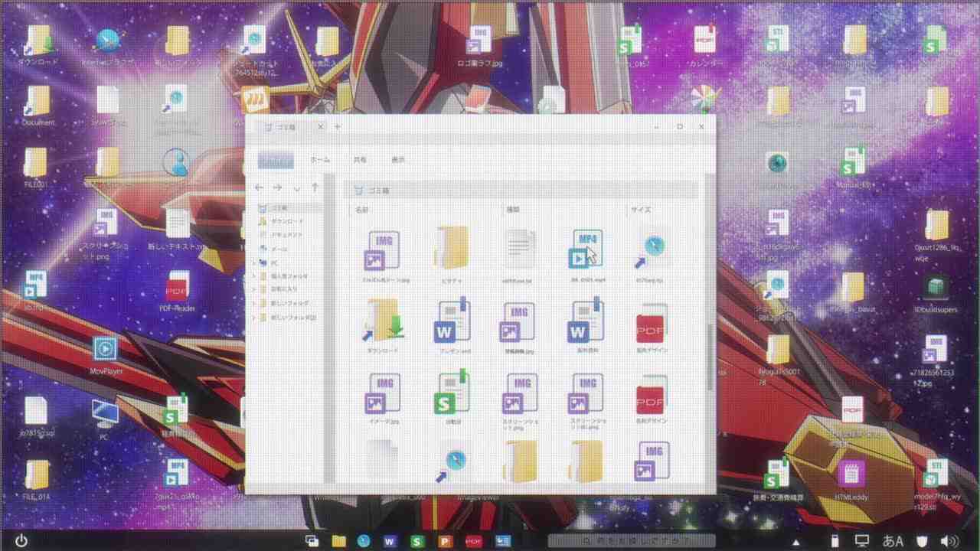Sort by the 名前 column header
980x551 pixels.
(x=362, y=209)
